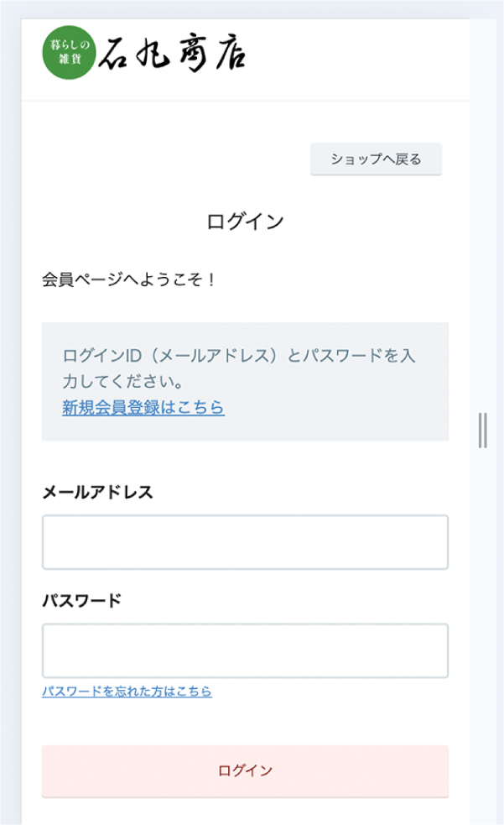Click the 石丸商店 calligraphy shop name

click(173, 55)
